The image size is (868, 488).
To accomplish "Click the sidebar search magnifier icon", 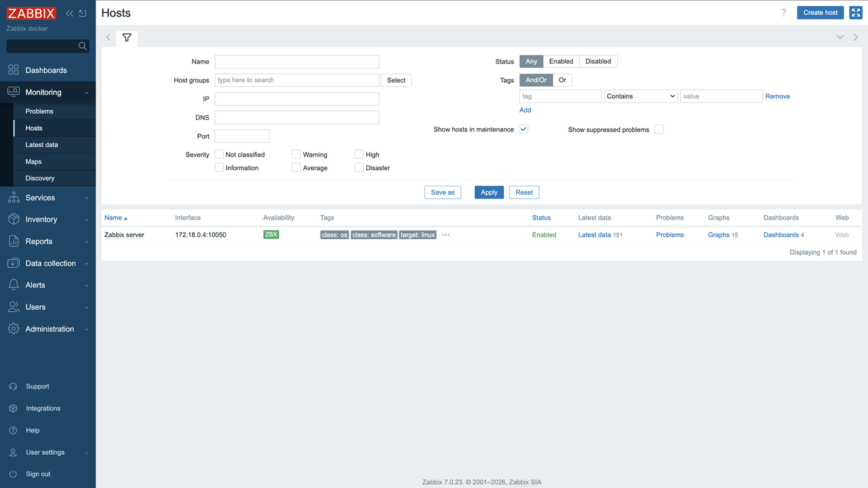I will pyautogui.click(x=82, y=45).
